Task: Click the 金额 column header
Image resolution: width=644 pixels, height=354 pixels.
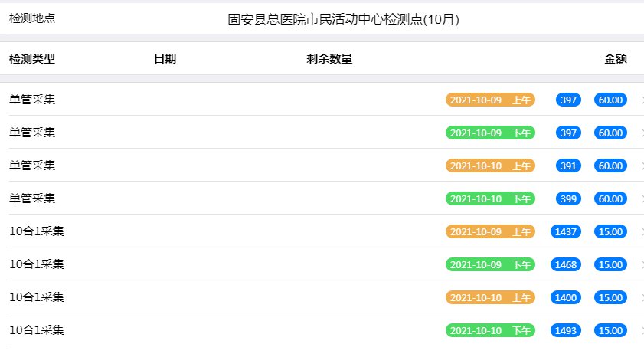Action: (x=616, y=58)
